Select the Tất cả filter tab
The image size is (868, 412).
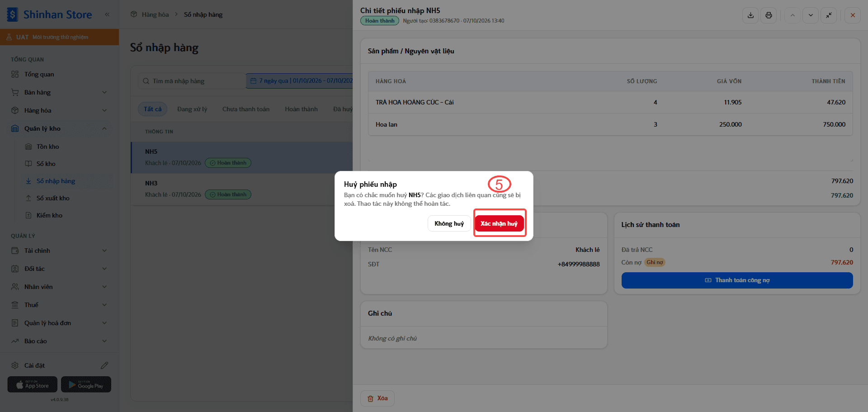tap(152, 109)
